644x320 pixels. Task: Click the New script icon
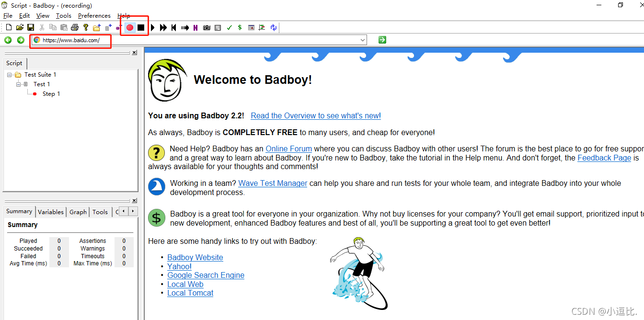click(x=9, y=28)
